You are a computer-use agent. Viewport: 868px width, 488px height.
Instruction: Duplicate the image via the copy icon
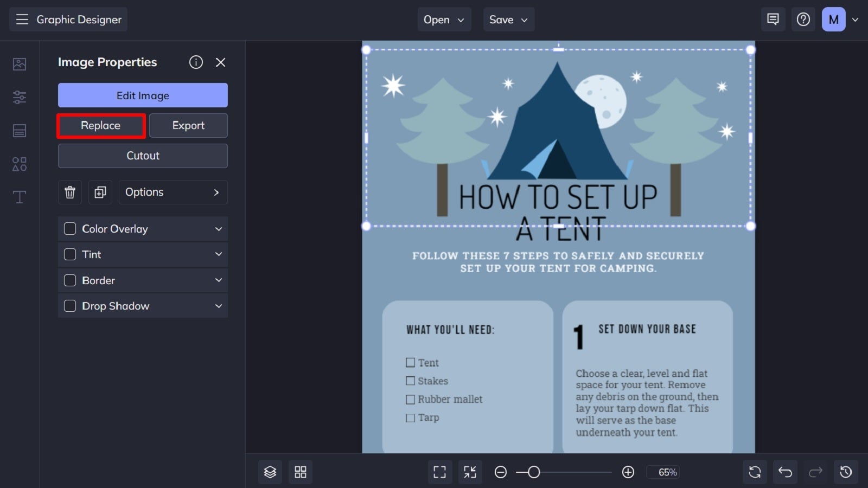(100, 192)
